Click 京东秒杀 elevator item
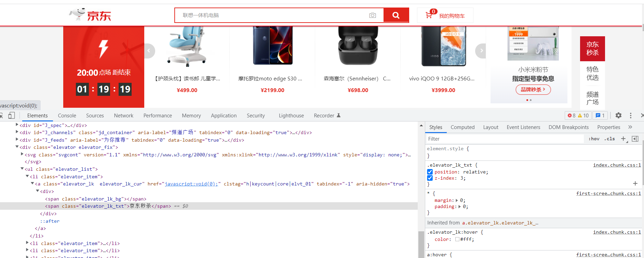 (592, 49)
